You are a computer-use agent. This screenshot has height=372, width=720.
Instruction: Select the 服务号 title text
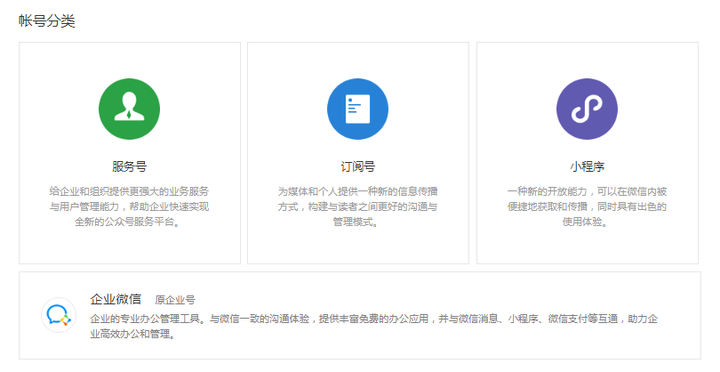[129, 166]
